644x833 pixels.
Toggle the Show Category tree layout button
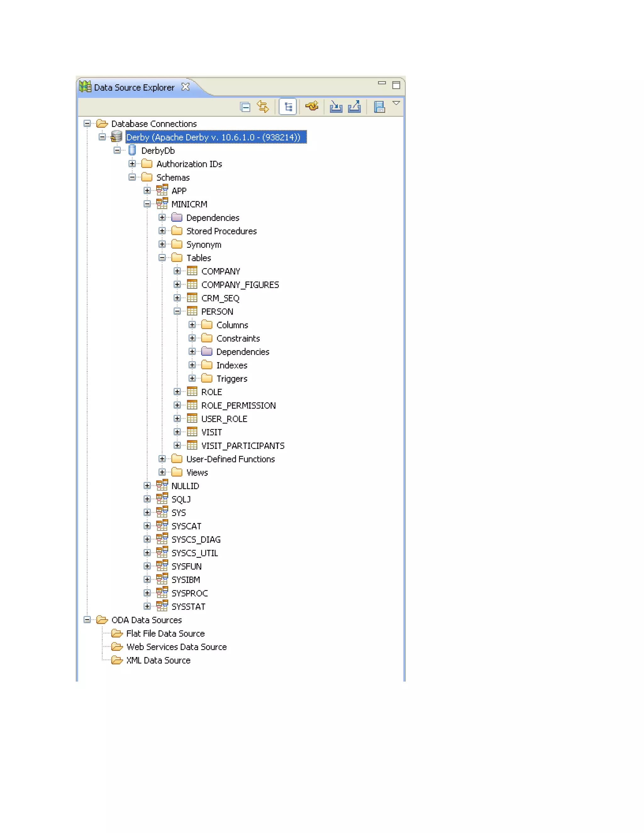(288, 107)
